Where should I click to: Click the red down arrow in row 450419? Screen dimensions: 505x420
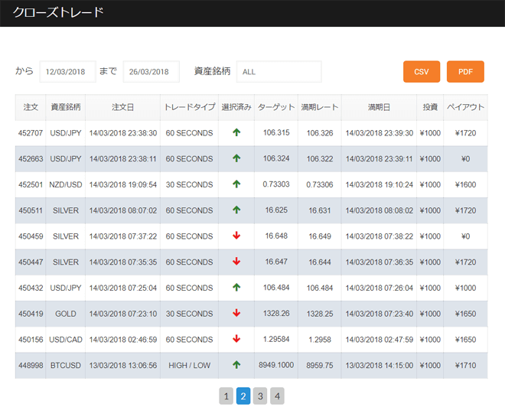(236, 313)
